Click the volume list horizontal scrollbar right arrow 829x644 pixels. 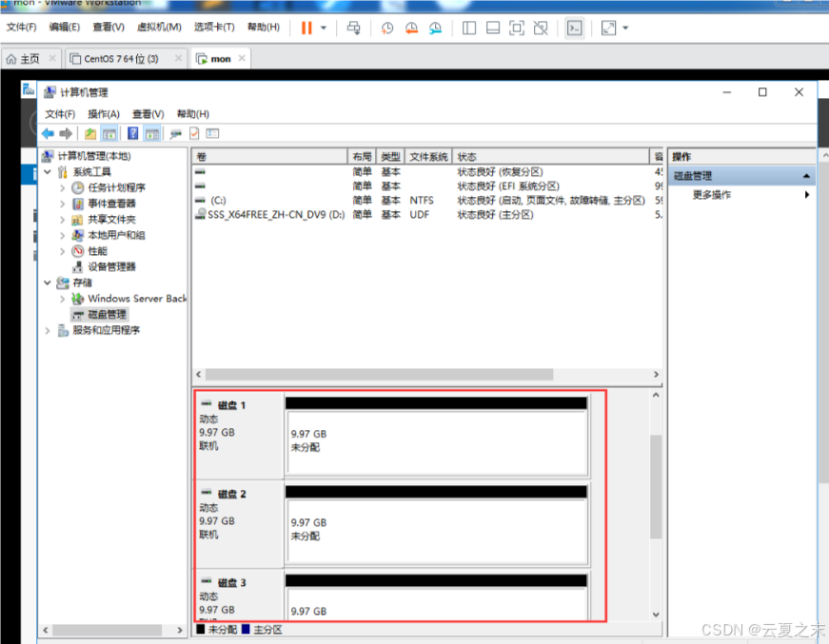[x=656, y=374]
